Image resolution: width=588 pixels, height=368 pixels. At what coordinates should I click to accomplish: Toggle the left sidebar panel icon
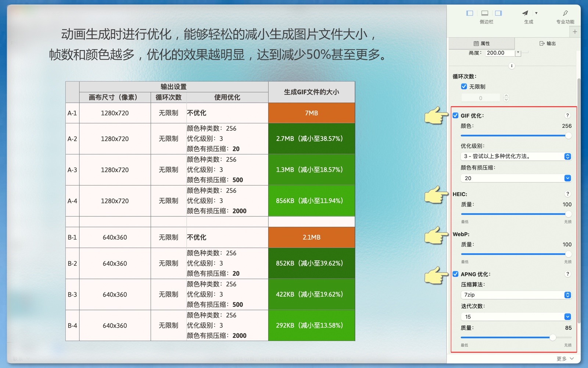[x=470, y=13]
